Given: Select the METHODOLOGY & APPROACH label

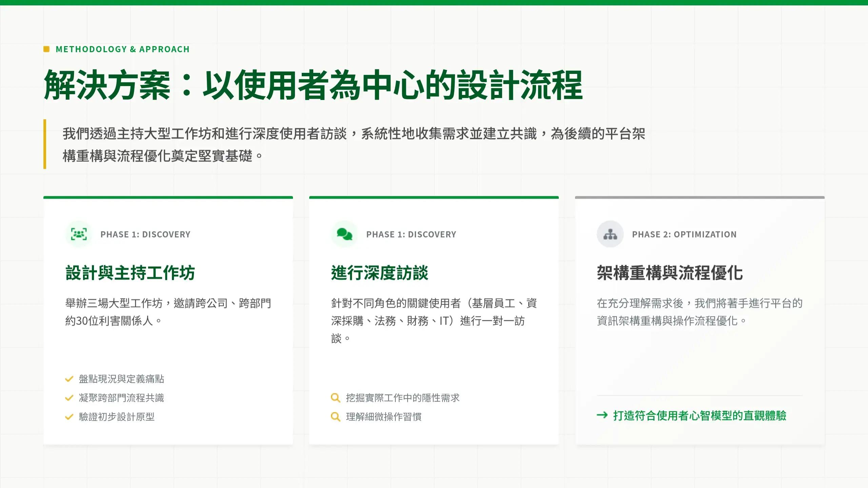Looking at the screenshot, I should point(122,49).
